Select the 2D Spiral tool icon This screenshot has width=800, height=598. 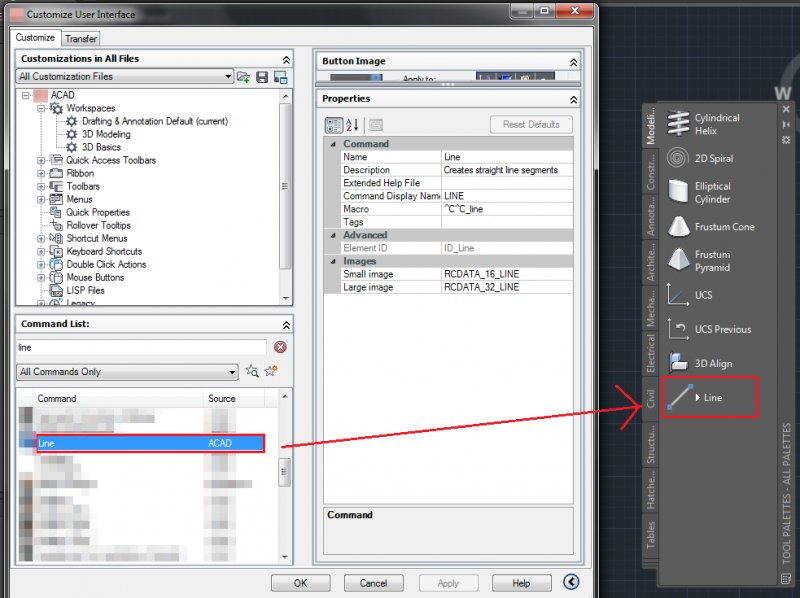pos(678,158)
